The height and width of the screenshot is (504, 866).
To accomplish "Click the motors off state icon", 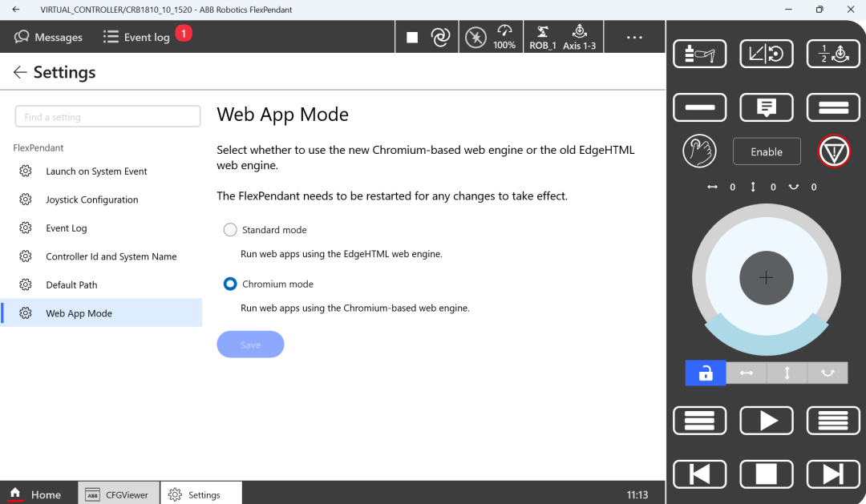I will [x=475, y=38].
